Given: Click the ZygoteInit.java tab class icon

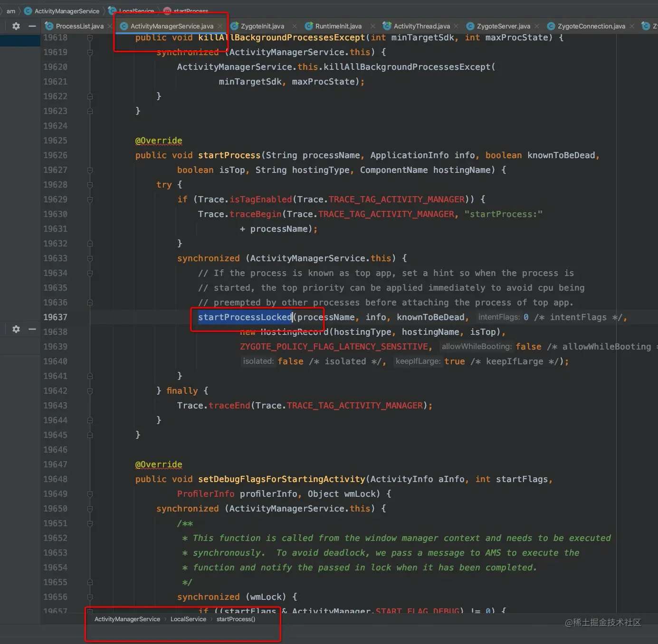Looking at the screenshot, I should coord(235,26).
